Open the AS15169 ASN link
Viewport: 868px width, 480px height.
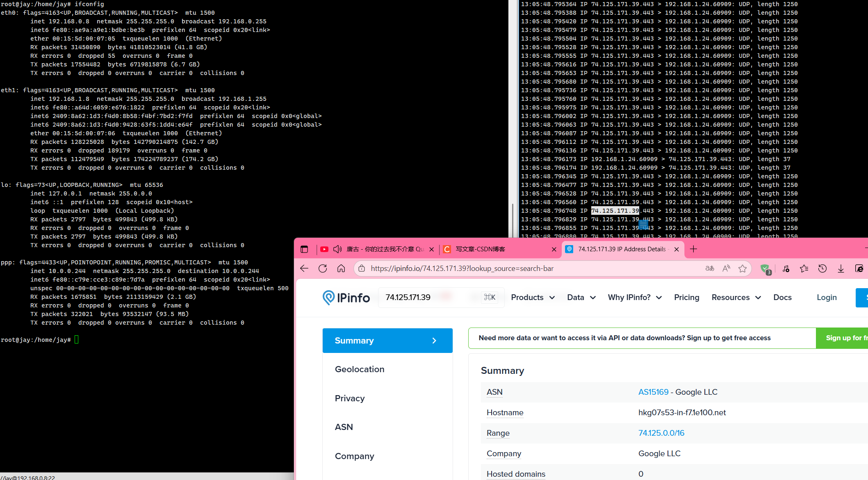[x=653, y=392]
